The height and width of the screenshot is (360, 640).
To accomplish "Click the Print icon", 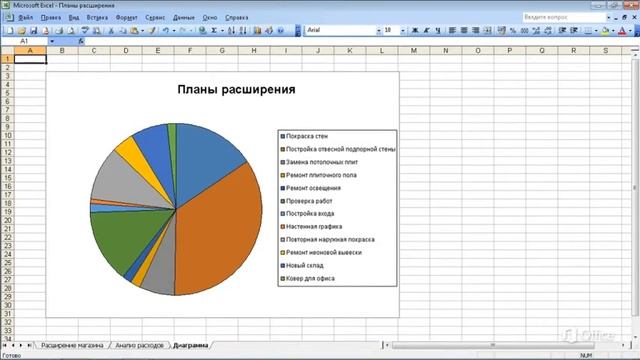I will 59,30.
